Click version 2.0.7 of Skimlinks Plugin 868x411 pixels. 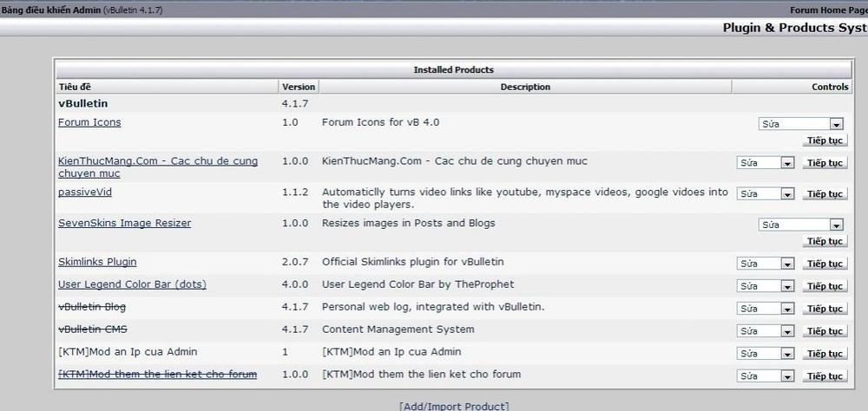click(296, 262)
